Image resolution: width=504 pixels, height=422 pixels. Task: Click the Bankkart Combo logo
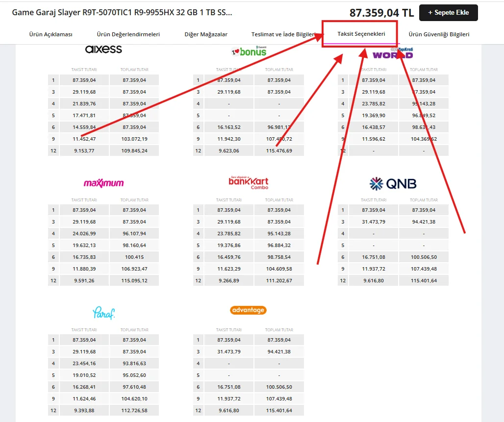coord(249,182)
